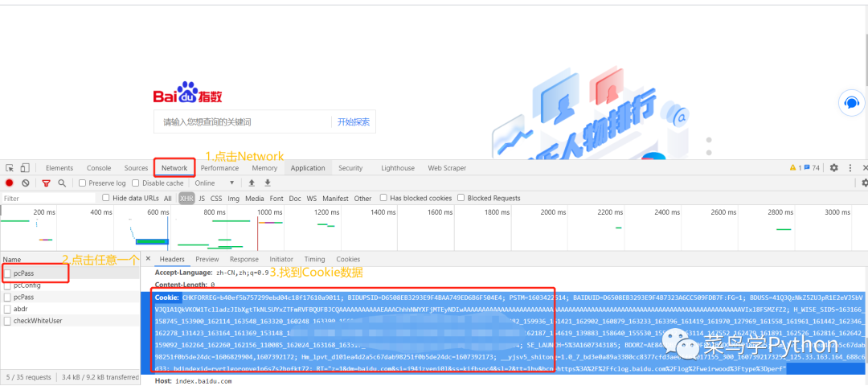Viewport: 868px width, 386px height.
Task: Click the Baidu keyword search box
Action: [x=241, y=122]
